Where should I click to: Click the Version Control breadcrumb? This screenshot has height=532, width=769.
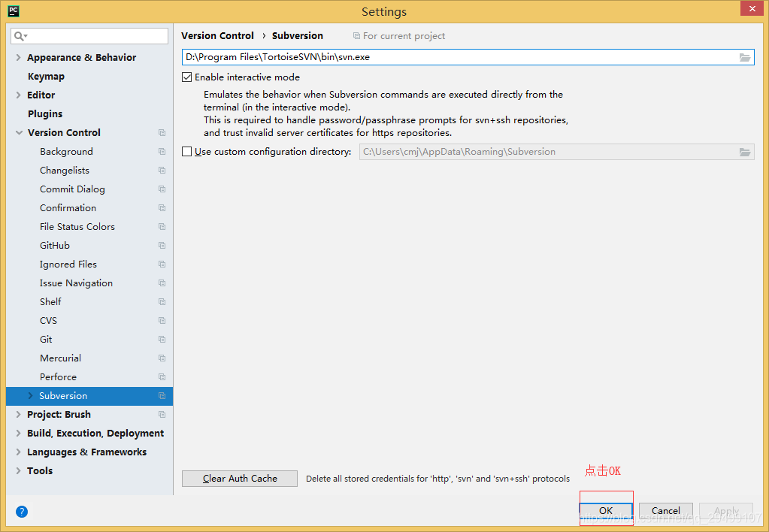tap(217, 36)
